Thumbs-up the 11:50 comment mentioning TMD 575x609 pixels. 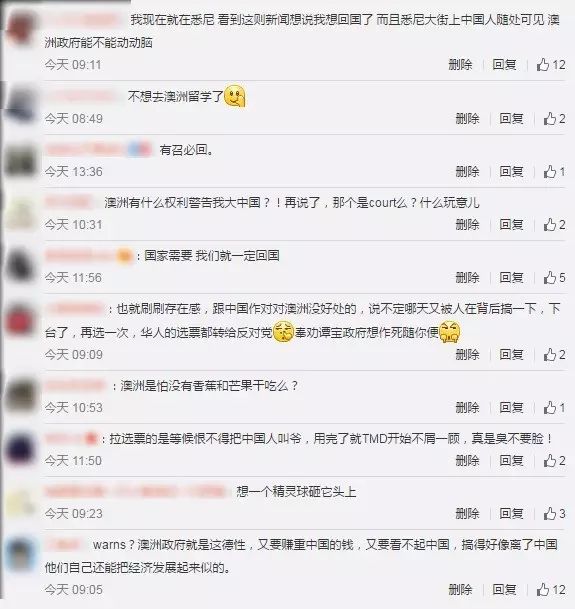(x=554, y=461)
